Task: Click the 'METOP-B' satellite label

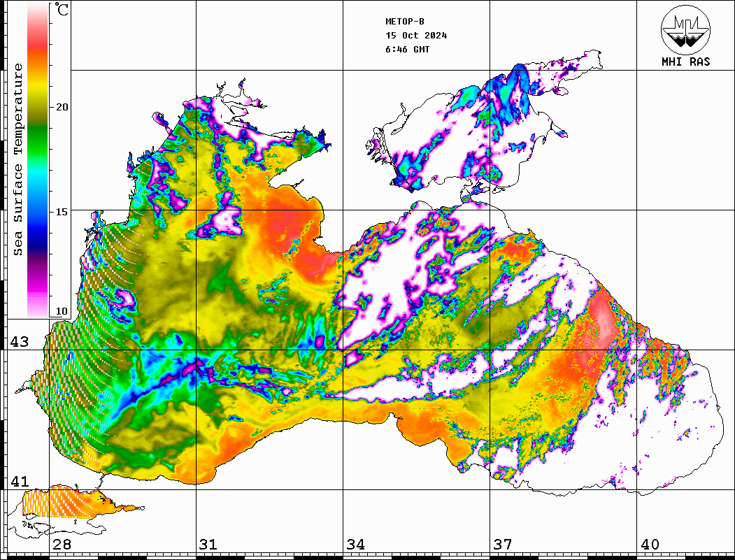Action: pyautogui.click(x=404, y=22)
